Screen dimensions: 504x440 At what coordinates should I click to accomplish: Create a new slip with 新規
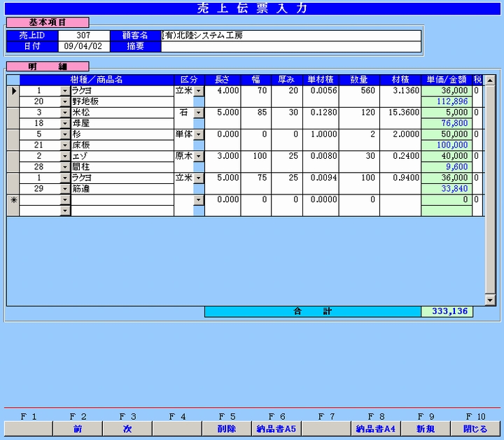[426, 429]
